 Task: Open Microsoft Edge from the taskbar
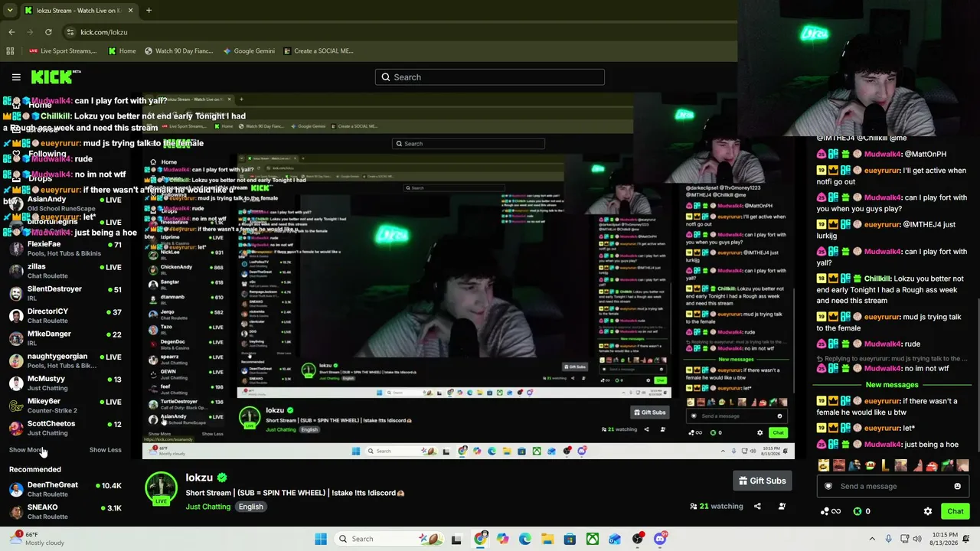[524, 539]
